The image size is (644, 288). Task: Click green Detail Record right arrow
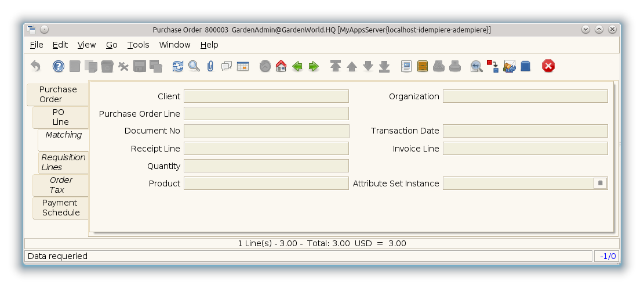click(314, 66)
